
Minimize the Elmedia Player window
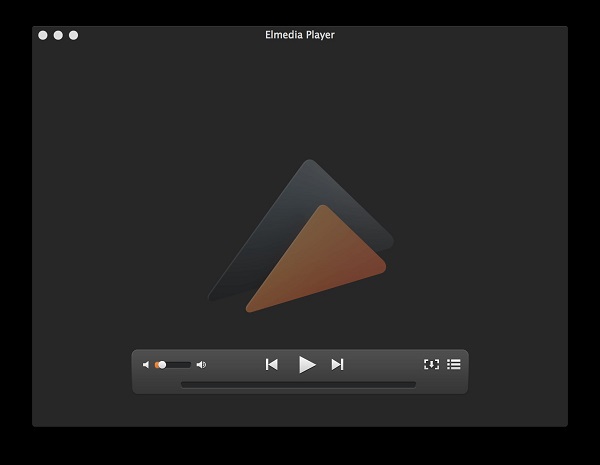[x=58, y=35]
